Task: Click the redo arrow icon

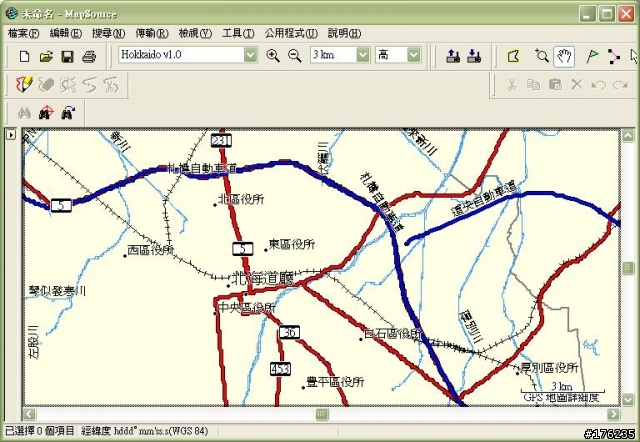Action: coord(620,85)
